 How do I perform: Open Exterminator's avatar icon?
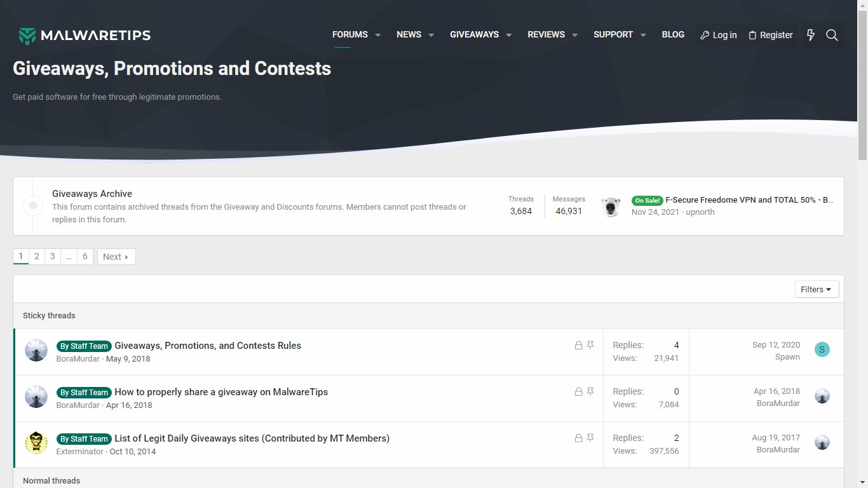pyautogui.click(x=36, y=443)
